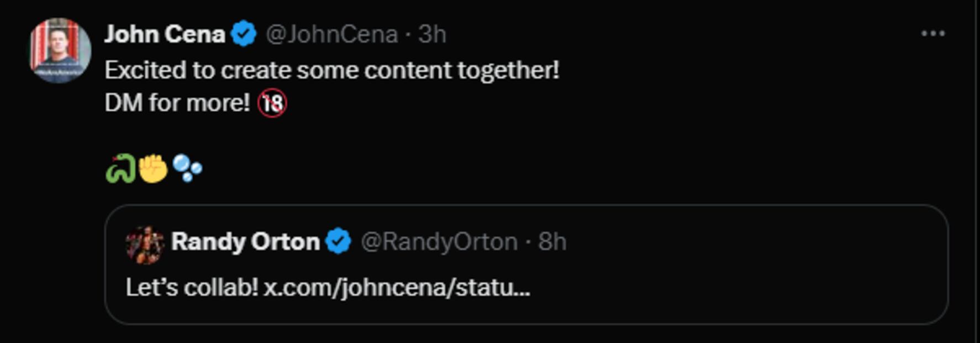Image resolution: width=980 pixels, height=343 pixels.
Task: Click the red 18 no-minors emoji
Action: [x=272, y=103]
